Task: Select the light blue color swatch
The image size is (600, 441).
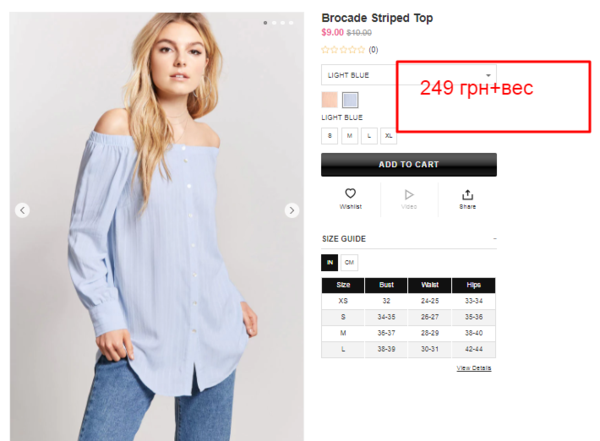Action: 350,100
